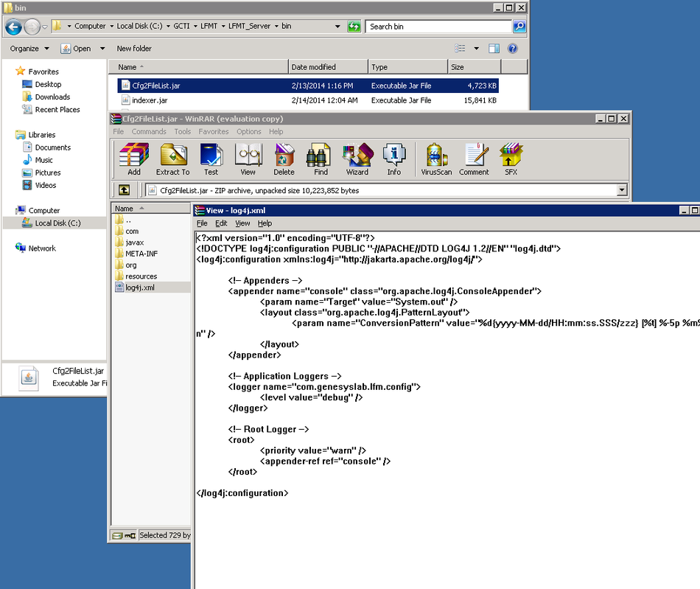This screenshot has width=700, height=589.
Task: Refresh the bin folder view
Action: click(x=354, y=27)
